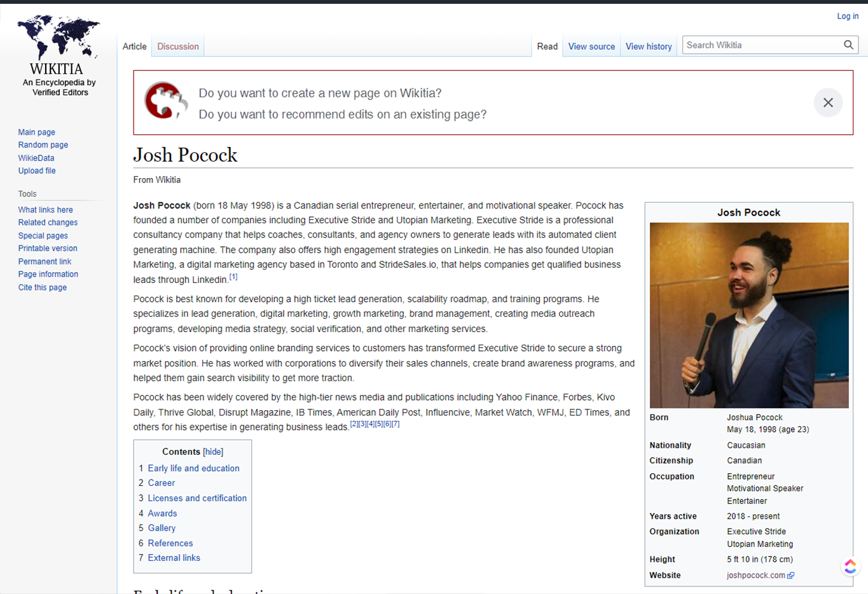Click the 'Executive Stride' organization value in infobox
This screenshot has width=868, height=594.
[x=757, y=532]
